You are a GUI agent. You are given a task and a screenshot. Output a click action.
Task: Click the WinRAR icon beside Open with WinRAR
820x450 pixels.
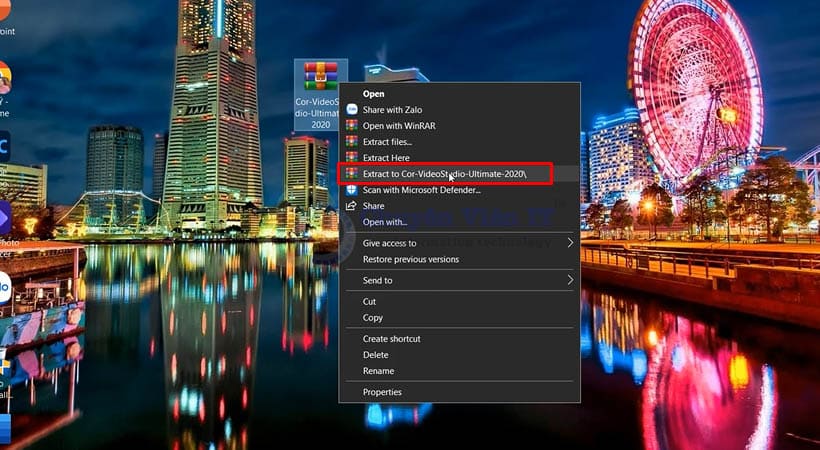[351, 126]
